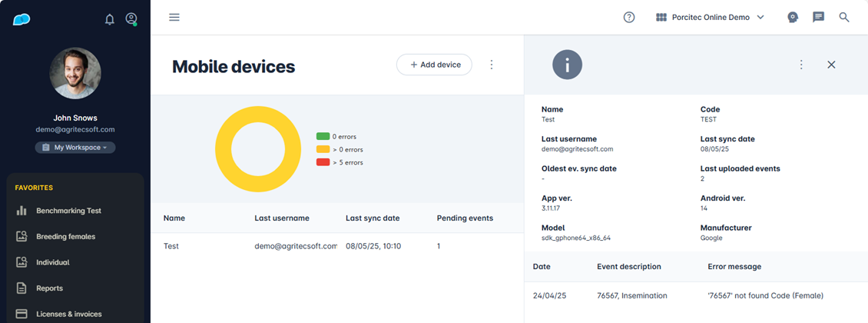Open the help question mark icon

(x=629, y=17)
